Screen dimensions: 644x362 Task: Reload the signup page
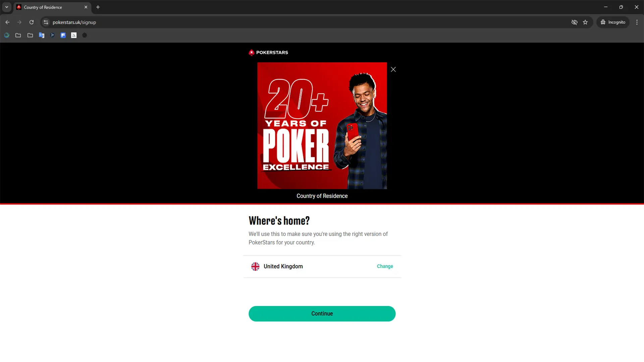(32, 22)
